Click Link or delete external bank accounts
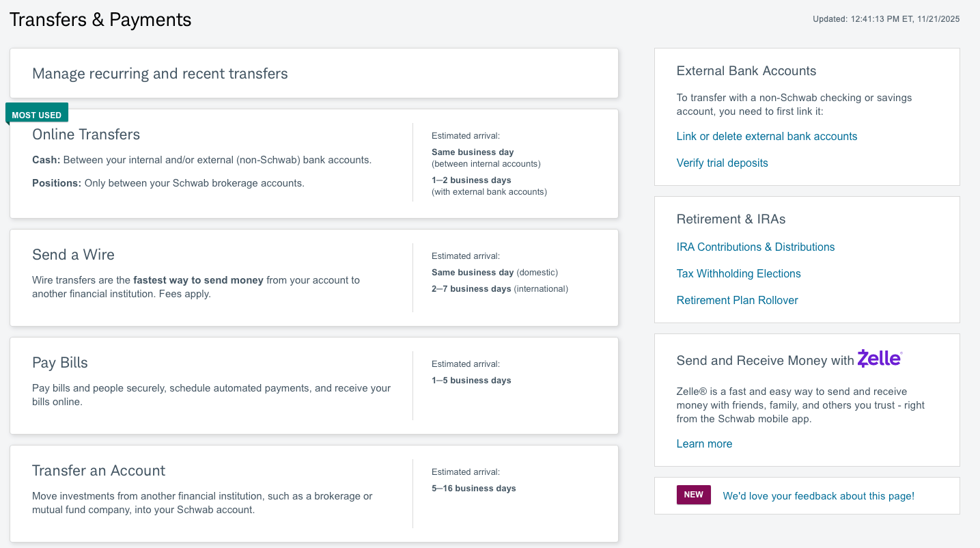 766,137
